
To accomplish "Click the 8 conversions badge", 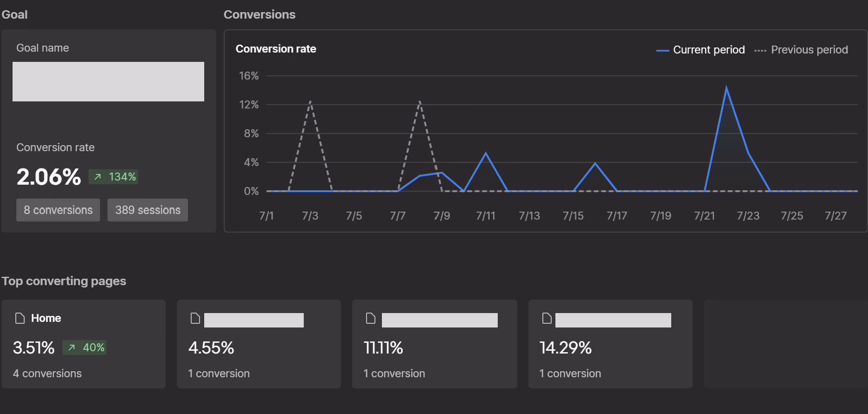I will [x=58, y=210].
